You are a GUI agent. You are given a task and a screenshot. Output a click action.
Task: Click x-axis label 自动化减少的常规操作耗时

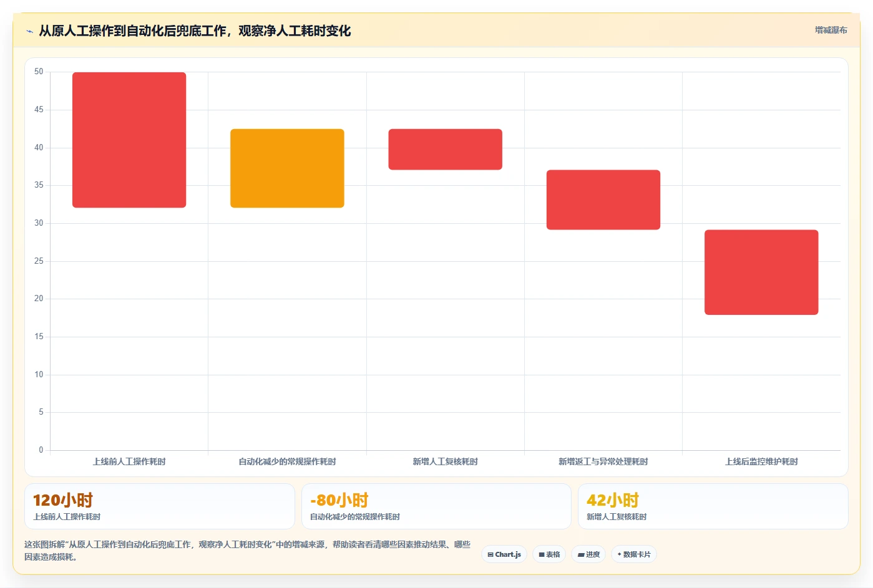click(x=287, y=461)
